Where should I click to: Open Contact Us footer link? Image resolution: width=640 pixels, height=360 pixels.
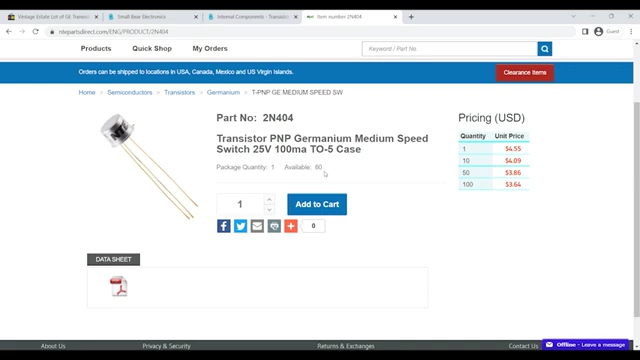pyautogui.click(x=523, y=346)
